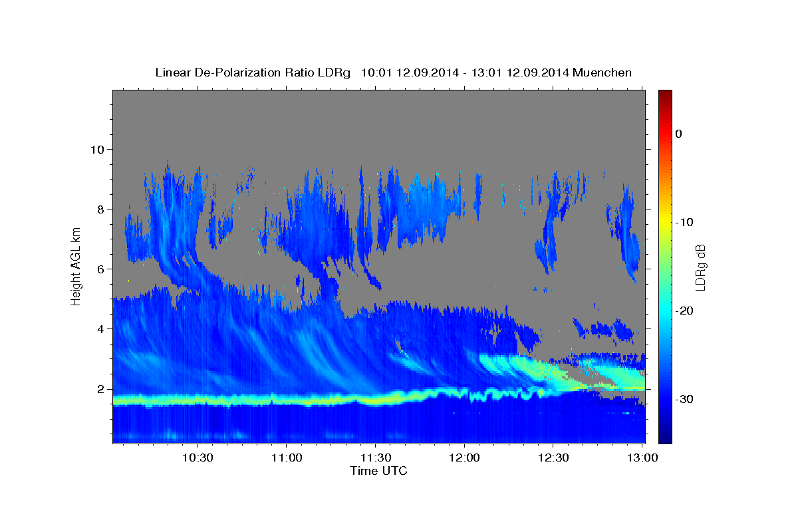Click the 11:00 time tick label
The height and width of the screenshot is (532, 798).
pyautogui.click(x=286, y=458)
